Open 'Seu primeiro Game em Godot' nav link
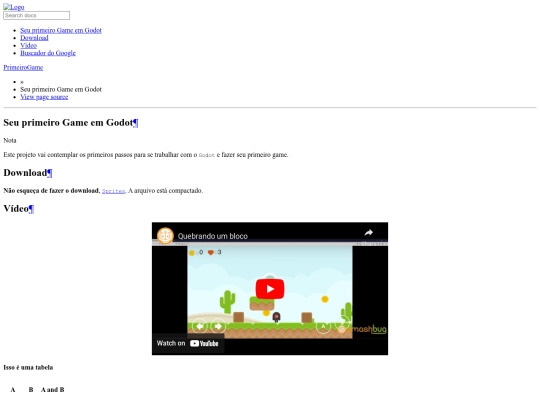The height and width of the screenshot is (405, 540). (x=61, y=30)
